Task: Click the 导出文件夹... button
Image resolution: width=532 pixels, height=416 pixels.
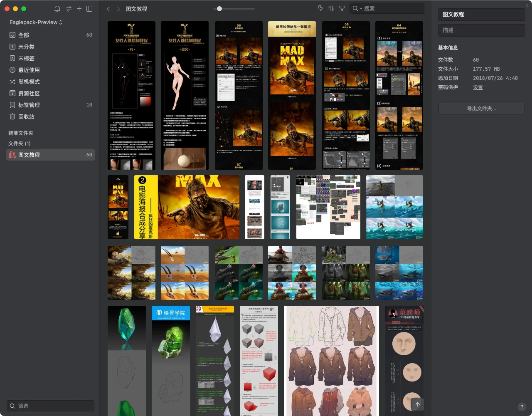Action: (481, 109)
